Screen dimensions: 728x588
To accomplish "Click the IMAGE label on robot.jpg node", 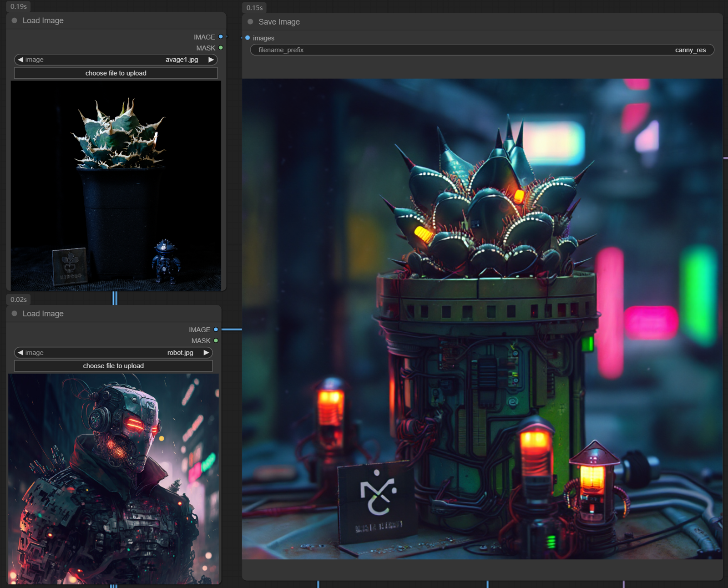I will pyautogui.click(x=199, y=329).
